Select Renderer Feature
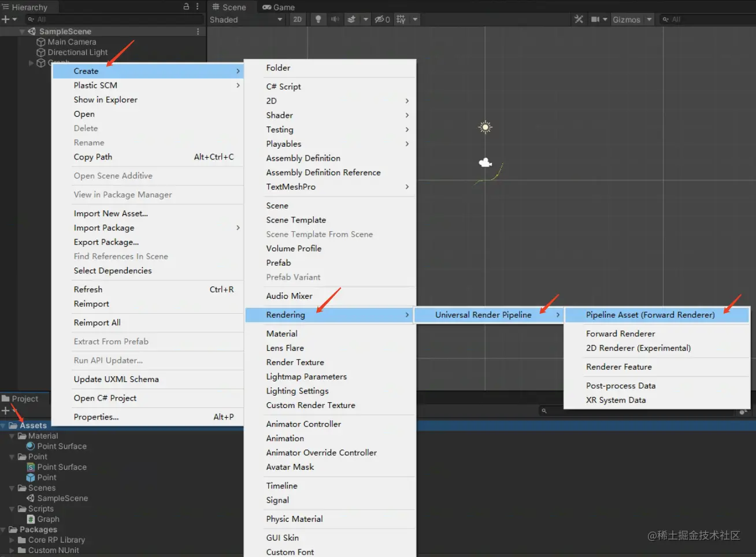756x557 pixels. tap(657, 367)
